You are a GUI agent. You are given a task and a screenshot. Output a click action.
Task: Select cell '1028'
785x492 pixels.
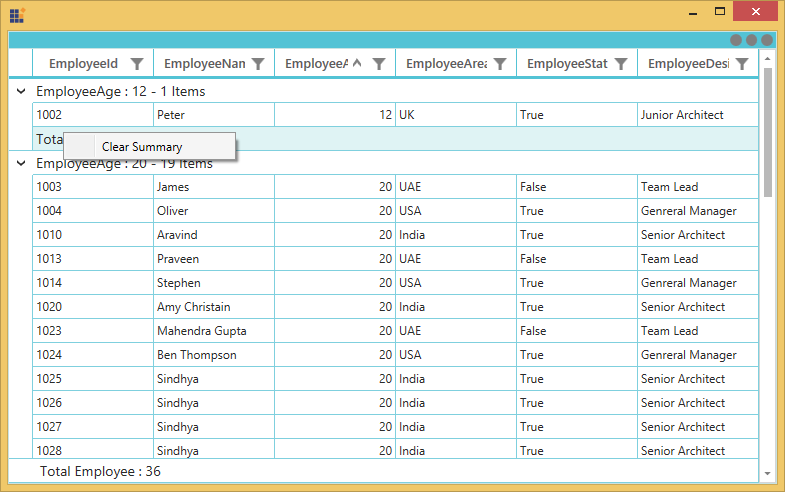pos(93,449)
